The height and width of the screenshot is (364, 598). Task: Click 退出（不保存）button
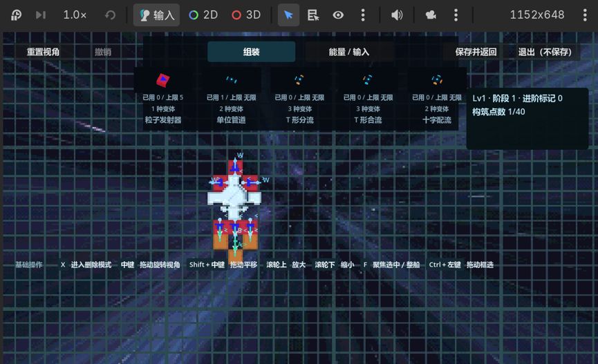point(545,52)
